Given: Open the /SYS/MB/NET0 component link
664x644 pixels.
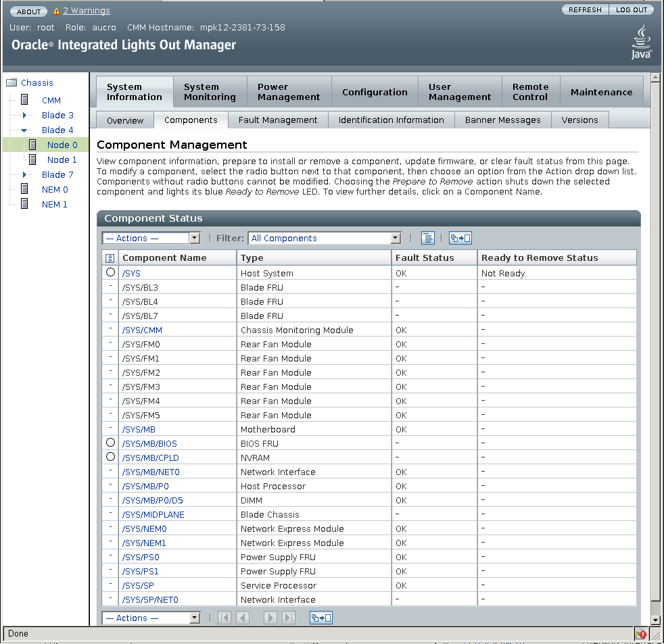Looking at the screenshot, I should pyautogui.click(x=151, y=472).
